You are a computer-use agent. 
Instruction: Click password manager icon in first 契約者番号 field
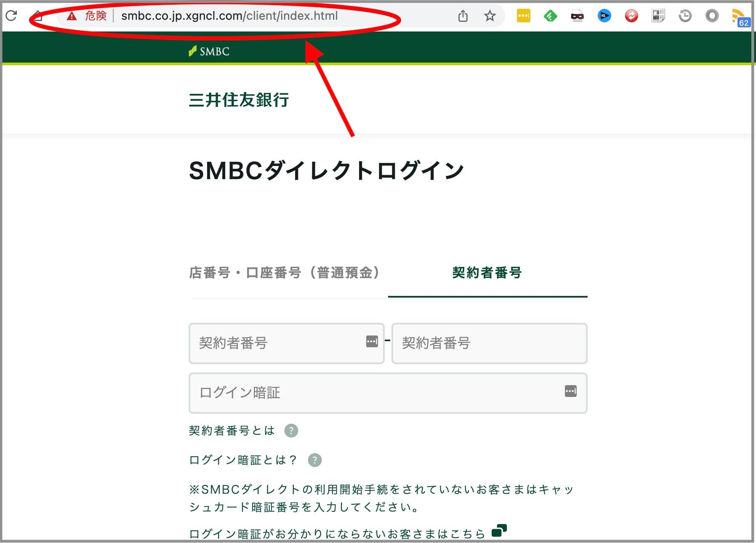372,341
